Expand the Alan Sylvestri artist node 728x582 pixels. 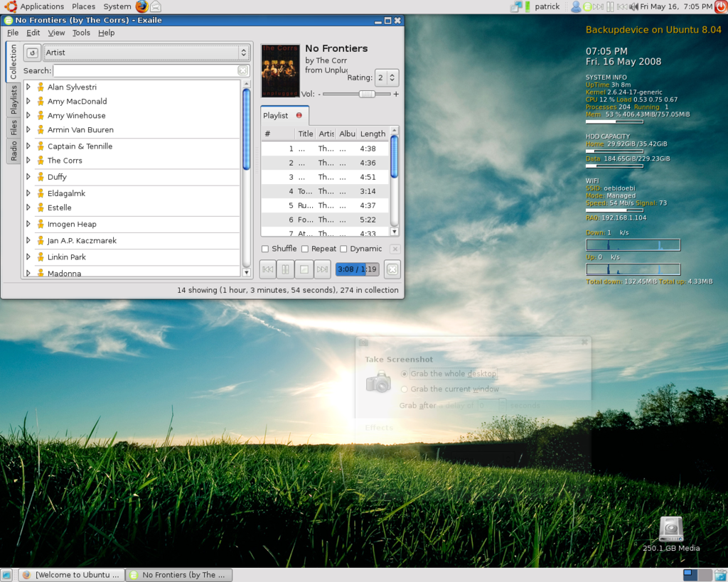click(x=28, y=87)
